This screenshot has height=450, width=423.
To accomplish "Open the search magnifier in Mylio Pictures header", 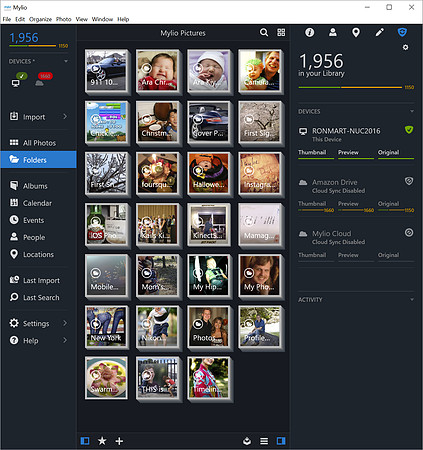I will [x=264, y=32].
